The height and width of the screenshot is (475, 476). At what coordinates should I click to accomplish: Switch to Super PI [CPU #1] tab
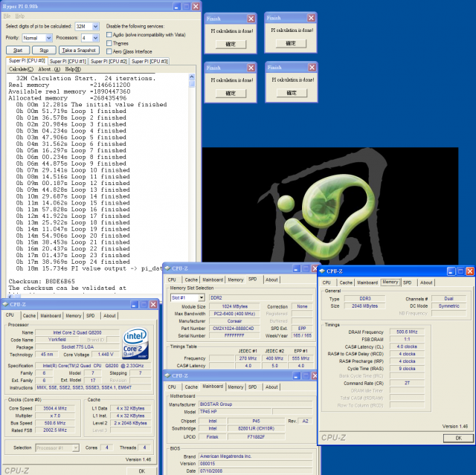68,61
